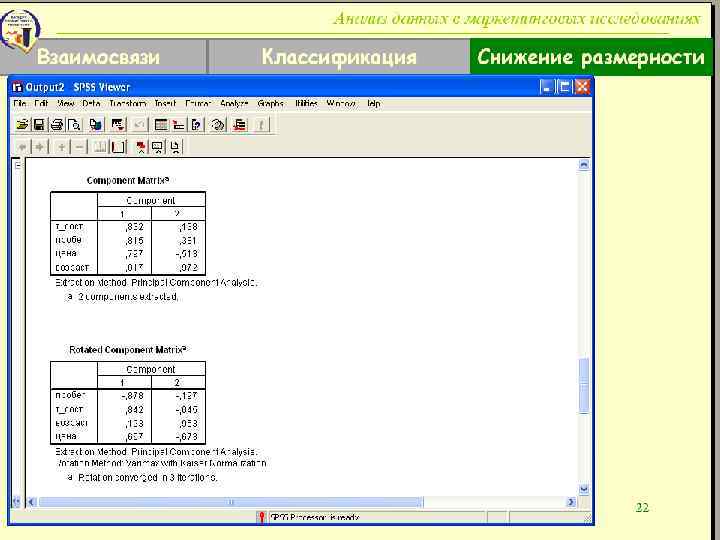Click the Insert Heading toolbar icon
Image resolution: width=720 pixels, height=540 pixels.
(x=140, y=147)
